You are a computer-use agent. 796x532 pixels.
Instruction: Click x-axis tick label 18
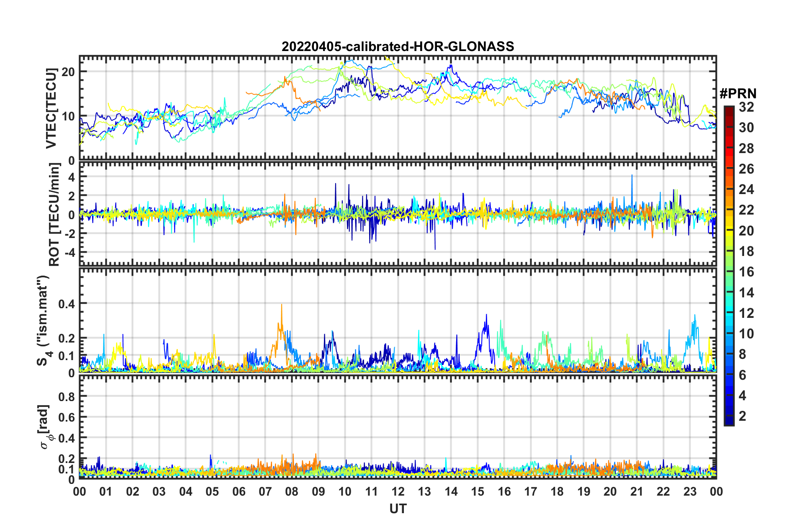(x=557, y=491)
